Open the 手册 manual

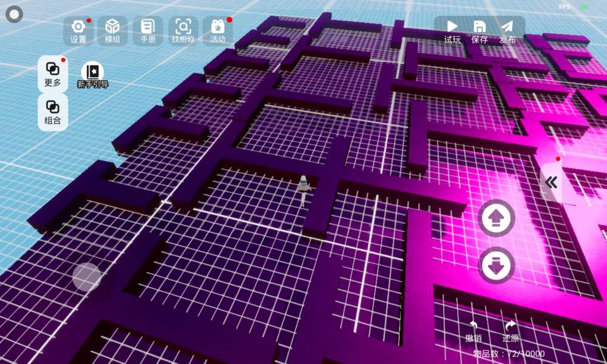pyautogui.click(x=148, y=31)
